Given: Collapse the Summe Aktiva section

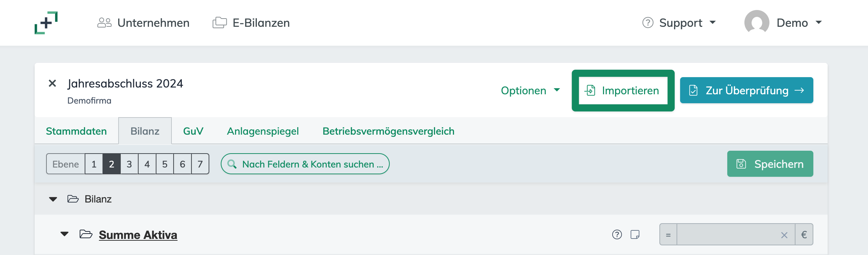Looking at the screenshot, I should point(64,234).
